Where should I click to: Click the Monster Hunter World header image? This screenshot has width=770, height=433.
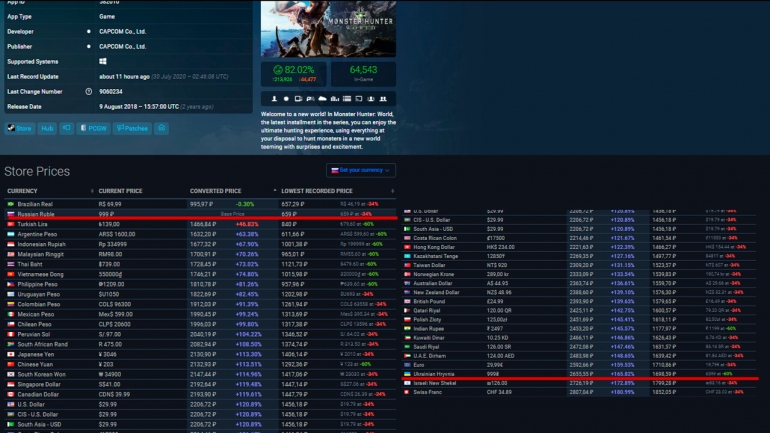(328, 28)
